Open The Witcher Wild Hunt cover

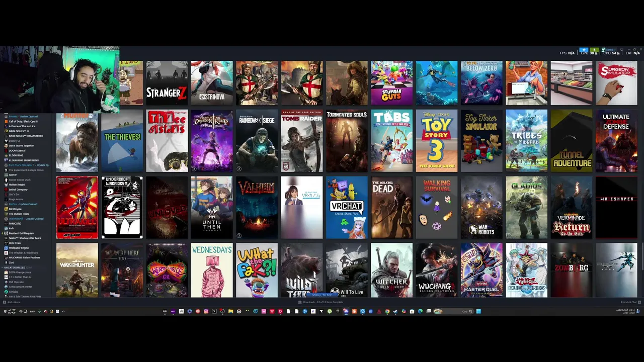[391, 270]
